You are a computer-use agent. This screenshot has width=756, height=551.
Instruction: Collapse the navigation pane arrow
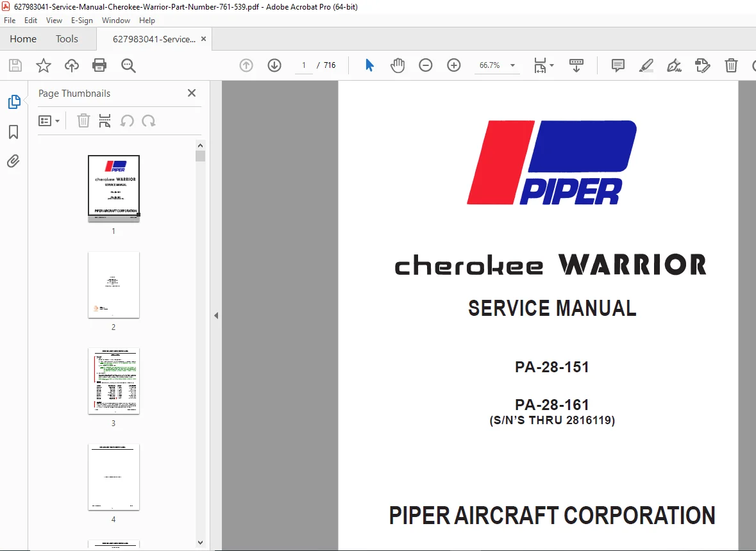[x=216, y=315]
